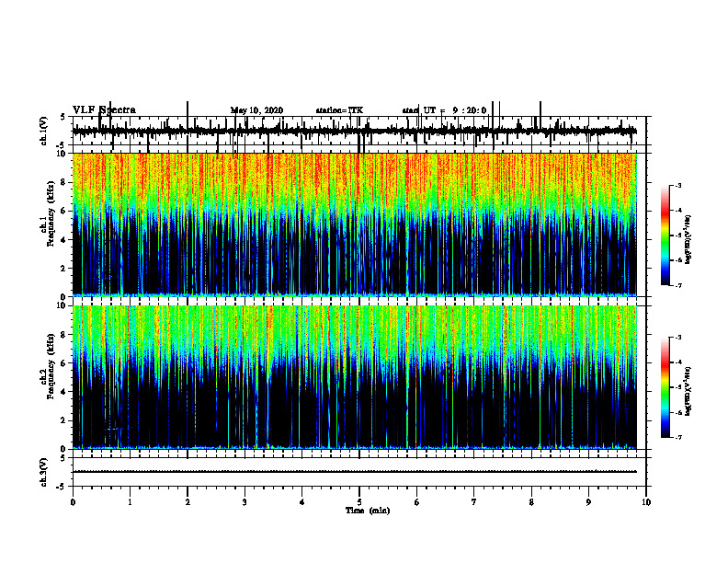This screenshot has width=728, height=563.
Task: Click the "ch.1(V)" waveform axis label
Action: (44, 131)
